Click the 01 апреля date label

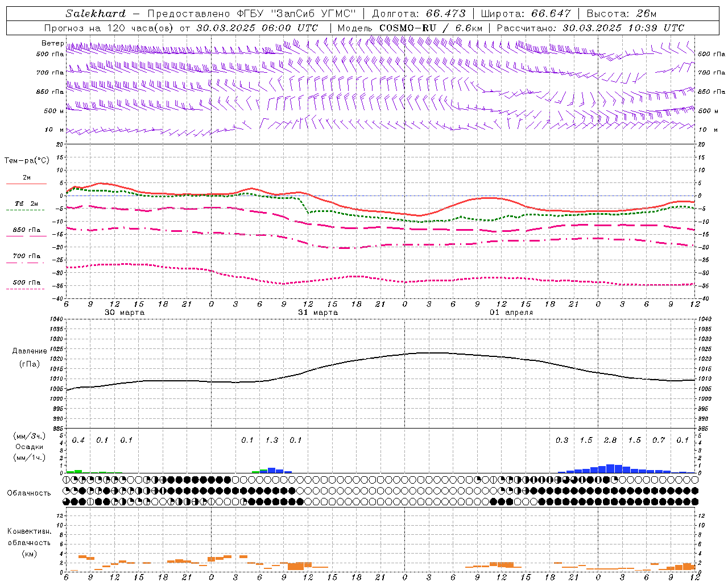click(x=511, y=313)
